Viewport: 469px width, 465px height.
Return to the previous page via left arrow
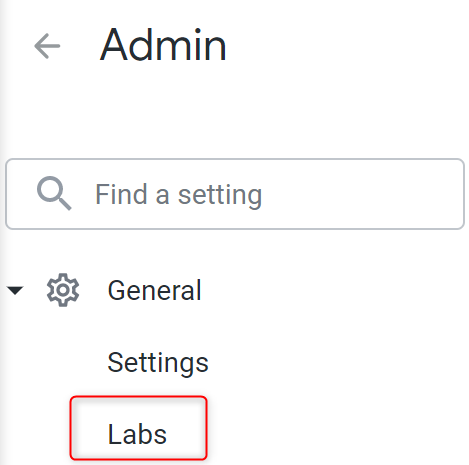[47, 46]
